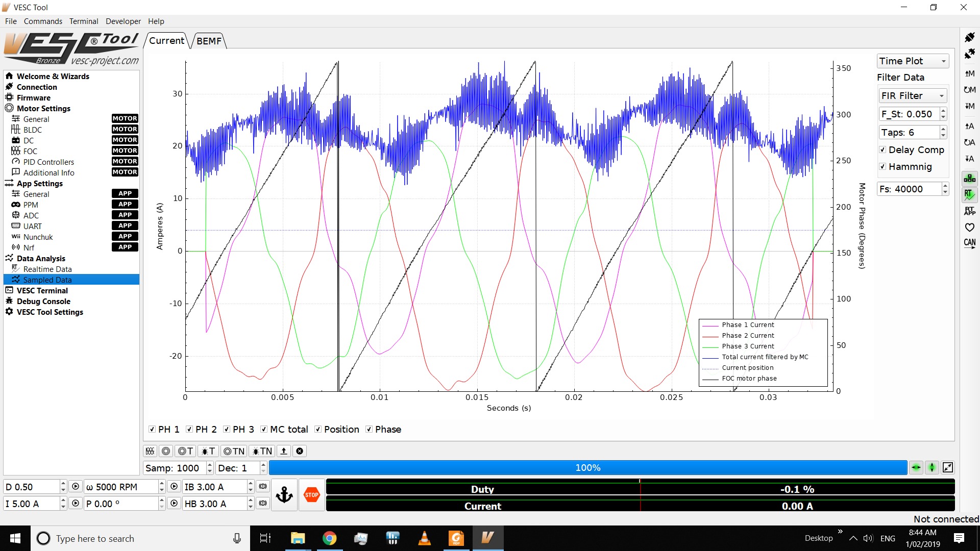The width and height of the screenshot is (980, 551).
Task: Apply HB 3.00 A handbrake current button
Action: (263, 504)
